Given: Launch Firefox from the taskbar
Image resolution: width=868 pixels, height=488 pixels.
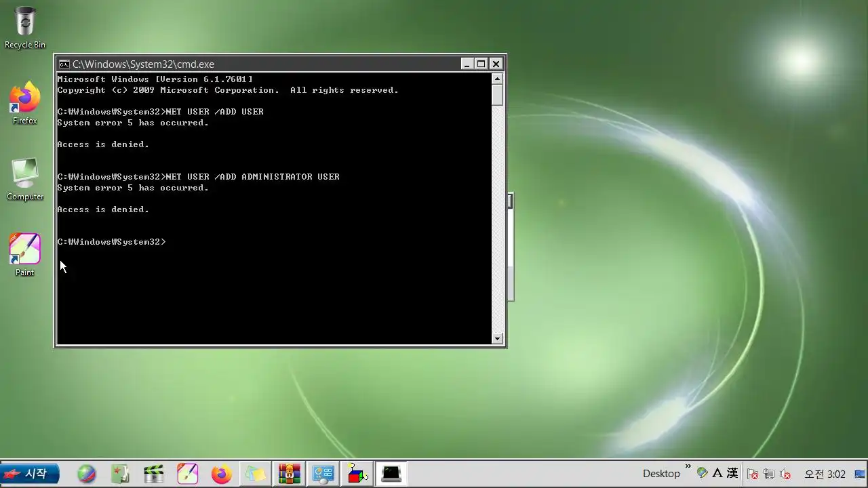Looking at the screenshot, I should point(222,474).
